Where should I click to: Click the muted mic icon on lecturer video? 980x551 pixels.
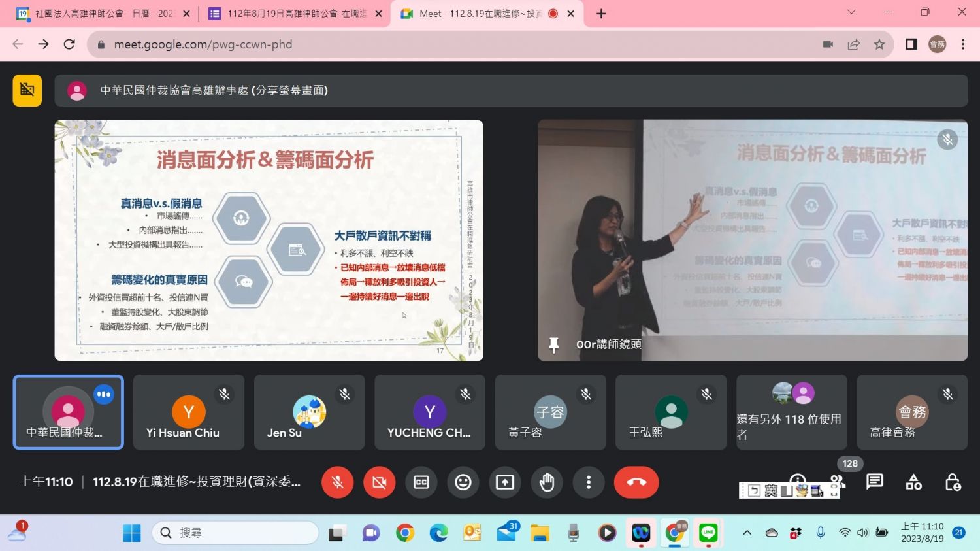click(x=947, y=139)
